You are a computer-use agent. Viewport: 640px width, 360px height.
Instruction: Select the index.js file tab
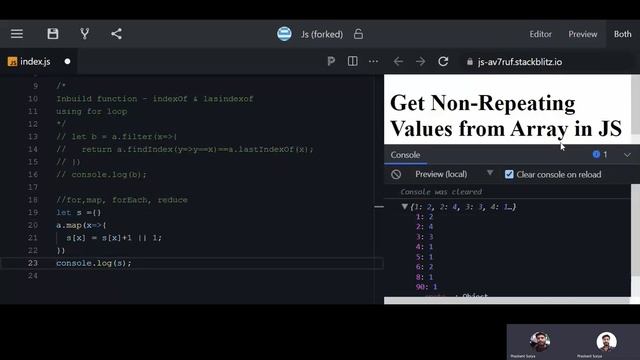coord(39,61)
